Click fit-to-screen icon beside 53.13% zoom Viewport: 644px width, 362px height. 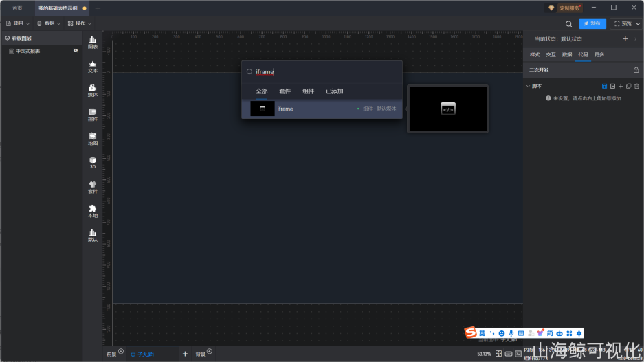[498, 353]
